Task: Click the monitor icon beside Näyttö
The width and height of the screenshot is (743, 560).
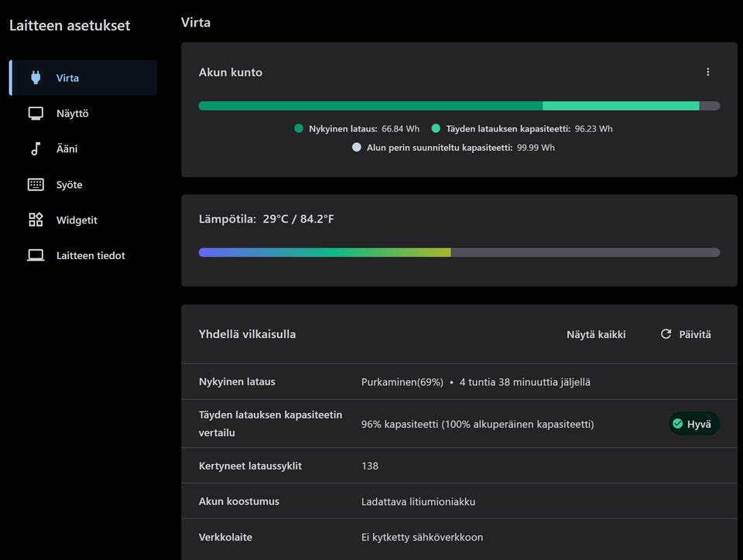Action: (x=36, y=114)
